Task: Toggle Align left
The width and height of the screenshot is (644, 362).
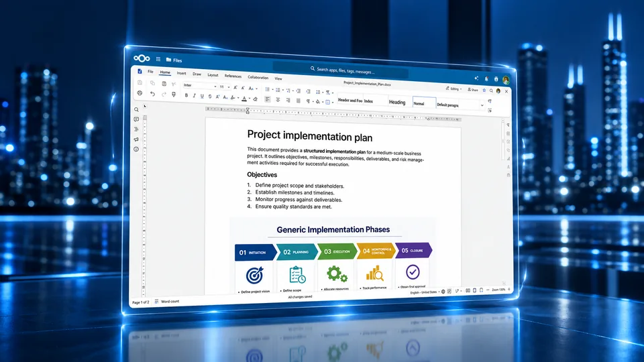Action: click(268, 99)
